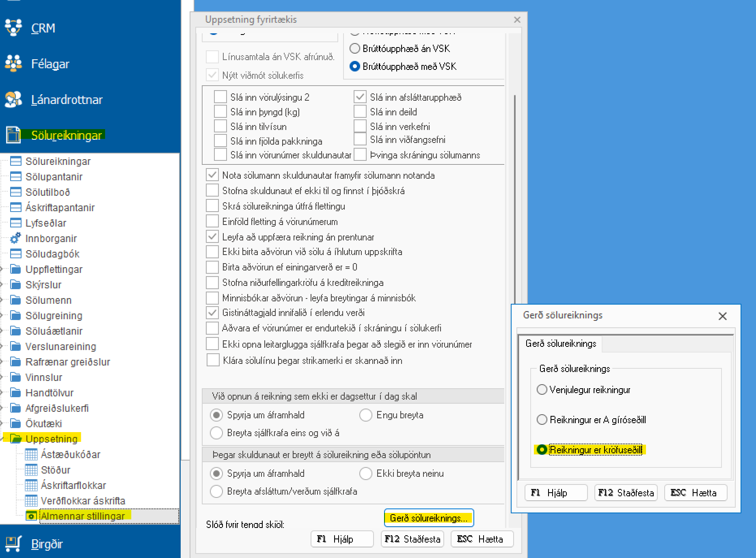
Task: Open the Ástæðukóðar table icon
Action: point(31,454)
